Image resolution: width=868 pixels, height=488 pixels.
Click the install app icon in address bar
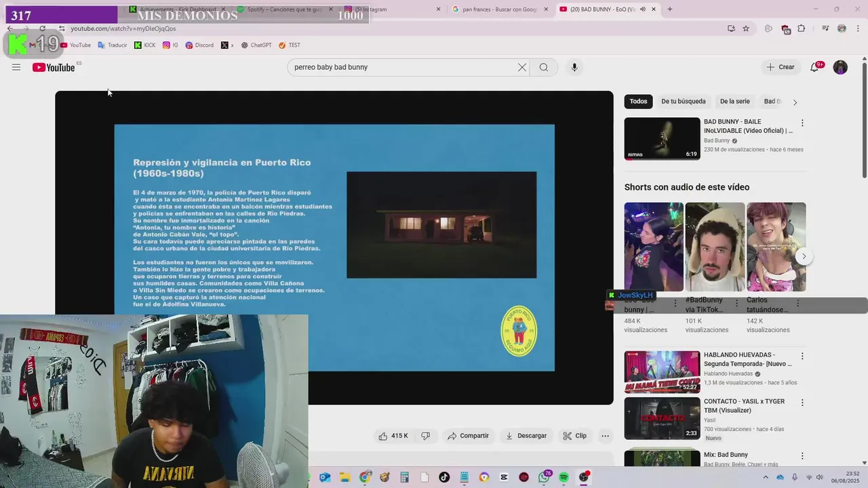(x=731, y=28)
